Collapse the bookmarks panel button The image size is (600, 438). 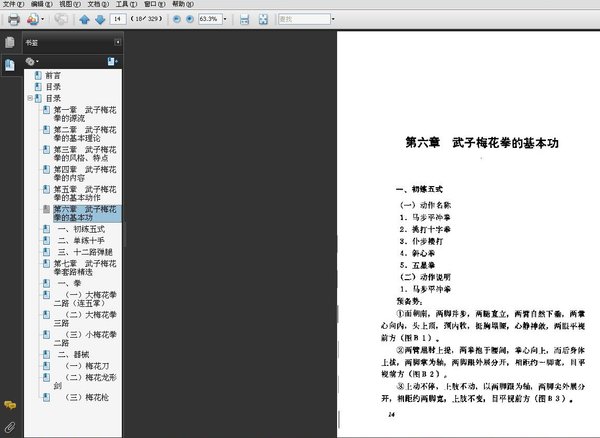pos(118,42)
